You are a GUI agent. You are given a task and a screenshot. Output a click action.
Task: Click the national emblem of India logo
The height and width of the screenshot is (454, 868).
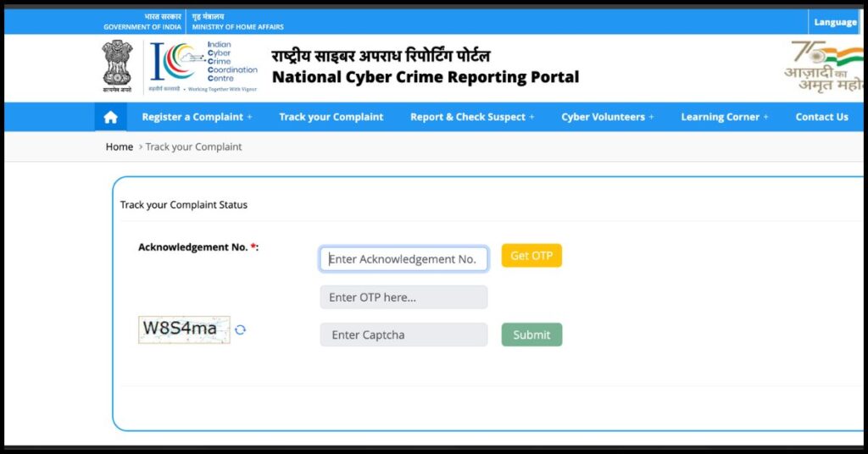117,66
